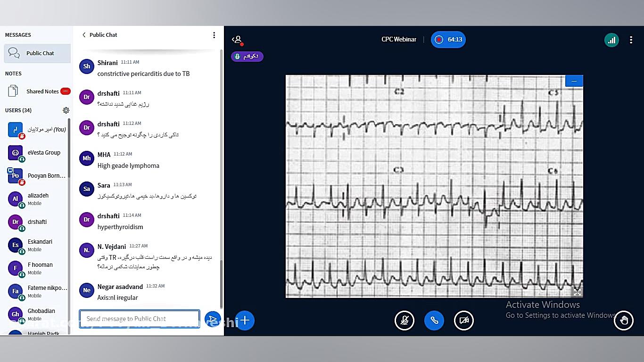Click the eVesta Group smiley avatar
The image size is (644, 362).
(x=16, y=153)
